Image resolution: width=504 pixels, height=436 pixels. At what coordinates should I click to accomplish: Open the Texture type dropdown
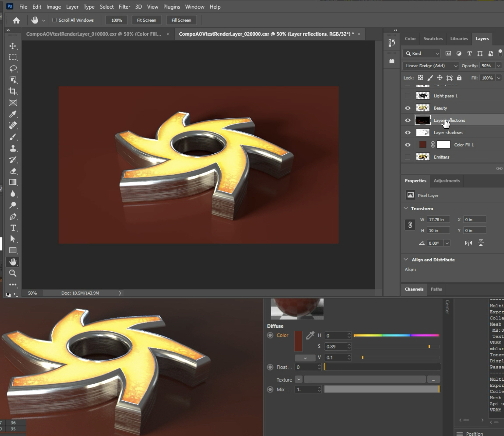pos(299,379)
